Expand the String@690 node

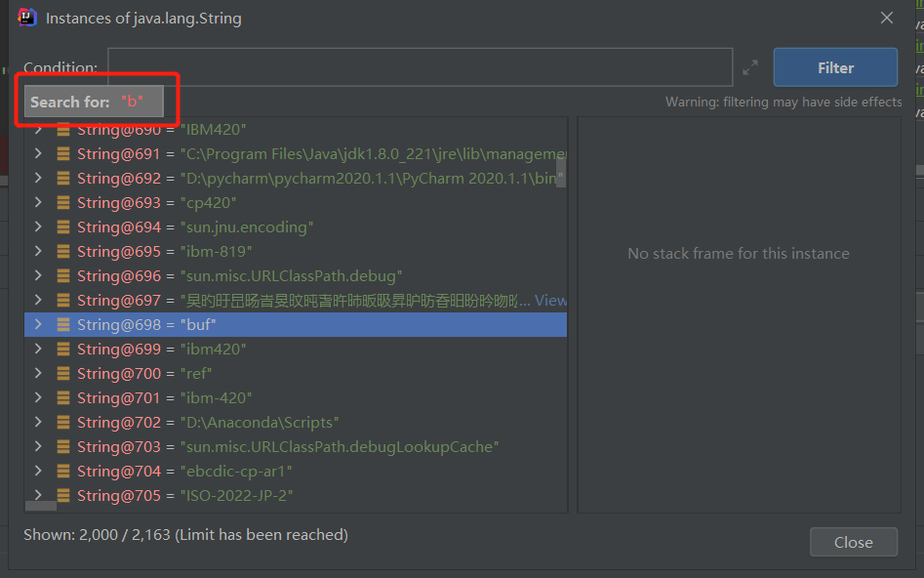(x=38, y=129)
